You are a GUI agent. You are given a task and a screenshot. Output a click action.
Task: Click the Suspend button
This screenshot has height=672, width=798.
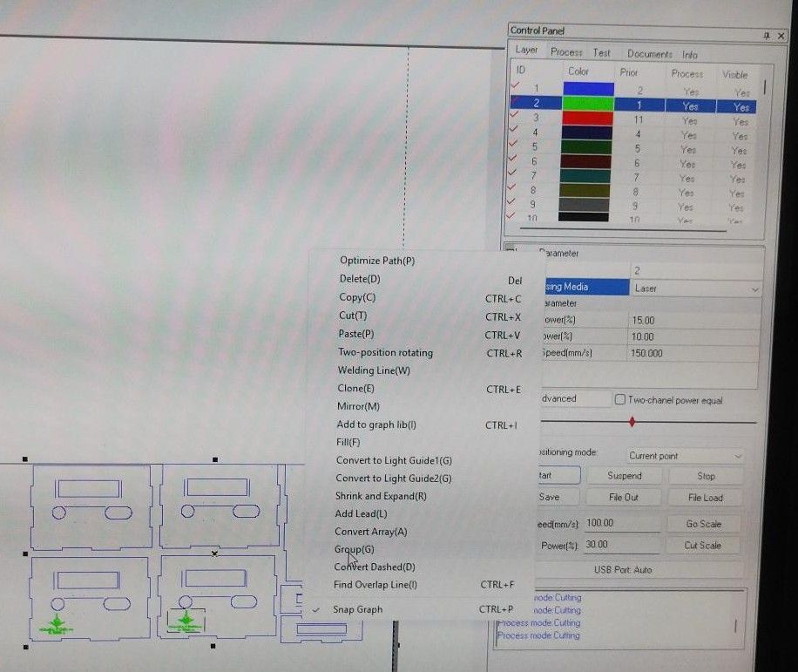tap(625, 476)
